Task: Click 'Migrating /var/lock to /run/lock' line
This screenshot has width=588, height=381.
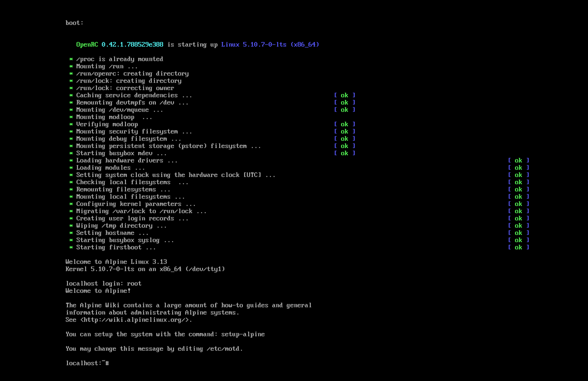Action: 141,211
